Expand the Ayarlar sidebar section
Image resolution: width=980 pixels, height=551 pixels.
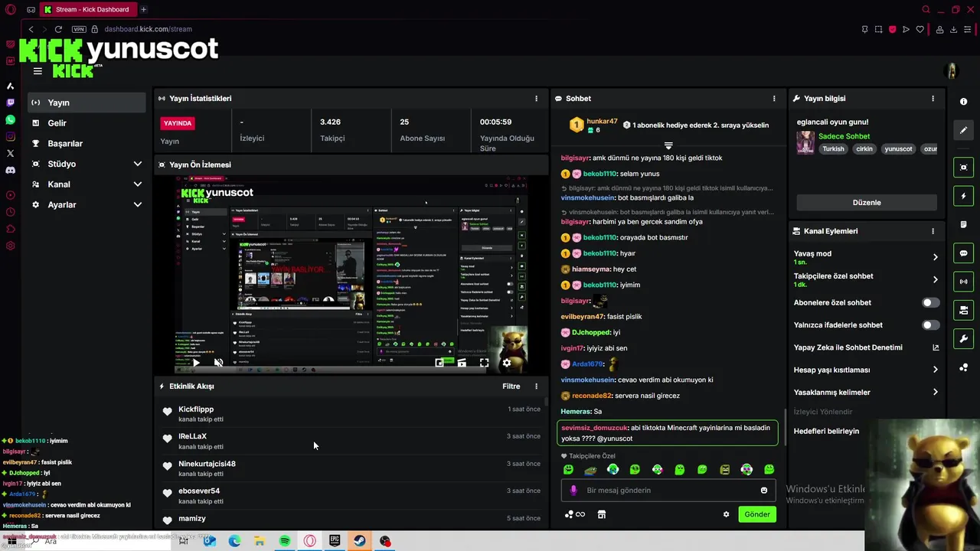tap(87, 205)
